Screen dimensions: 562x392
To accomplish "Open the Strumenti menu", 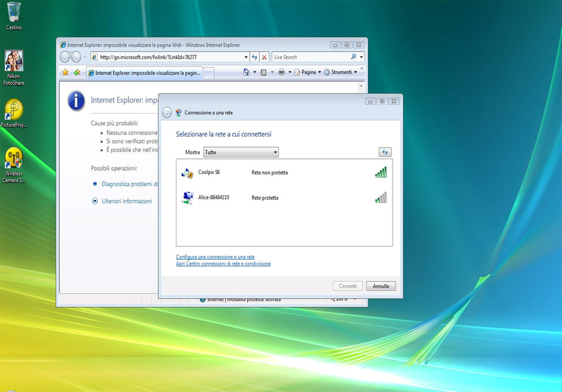I will pos(340,72).
